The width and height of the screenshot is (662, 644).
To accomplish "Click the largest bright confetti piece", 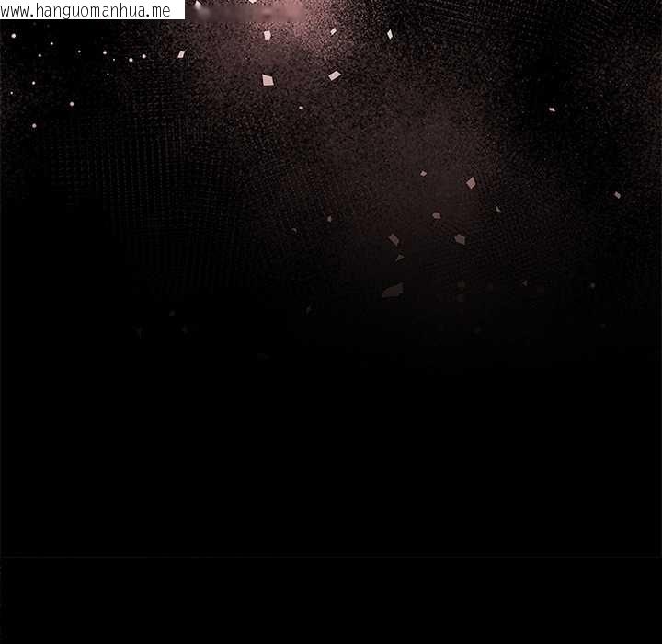I will coord(268,80).
